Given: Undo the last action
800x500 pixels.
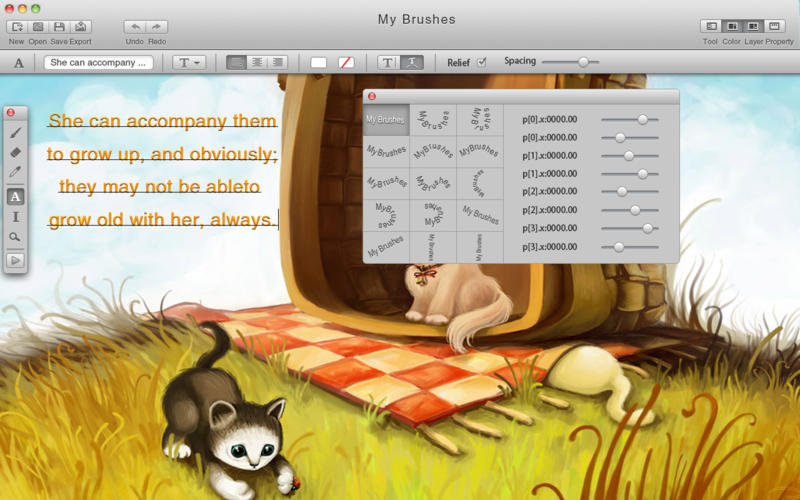Looking at the screenshot, I should click(135, 27).
